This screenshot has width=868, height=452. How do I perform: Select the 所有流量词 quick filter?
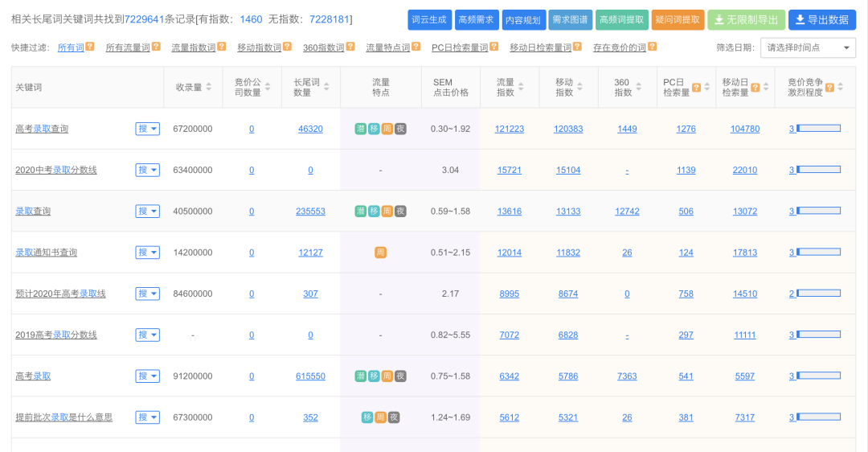point(128,47)
